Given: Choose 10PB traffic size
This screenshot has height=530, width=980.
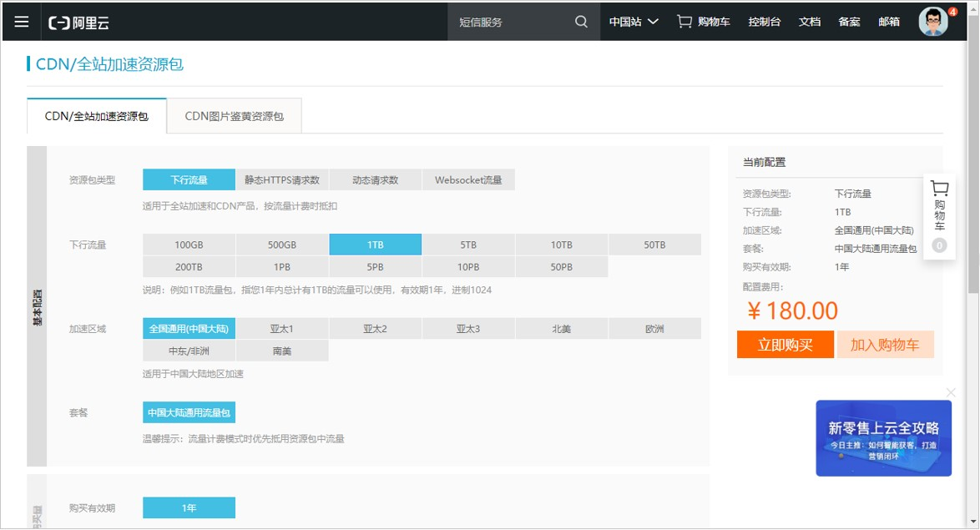Looking at the screenshot, I should pos(468,267).
